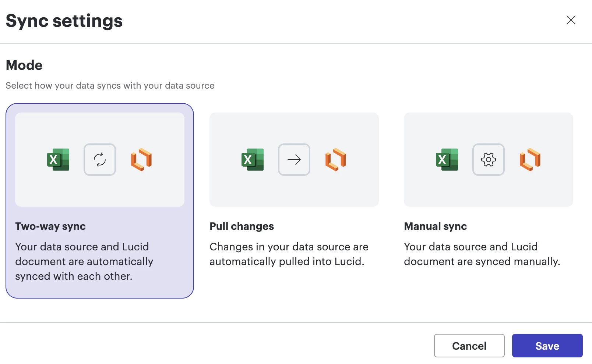The image size is (592, 364).
Task: Click the Pull changes description text
Action: click(289, 254)
